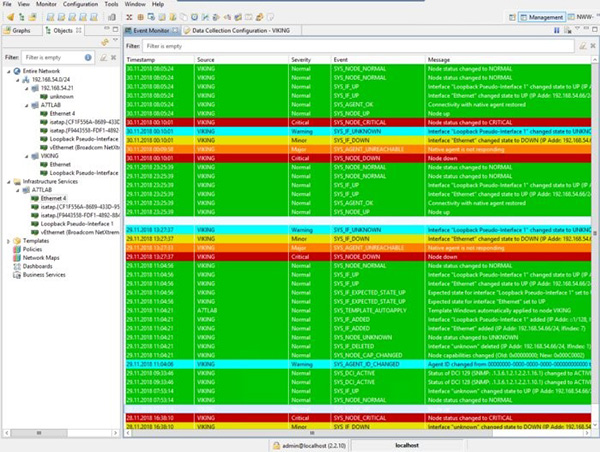The image size is (600, 452).
Task: Open the Objects panel view menu triangle
Action: click(x=115, y=40)
